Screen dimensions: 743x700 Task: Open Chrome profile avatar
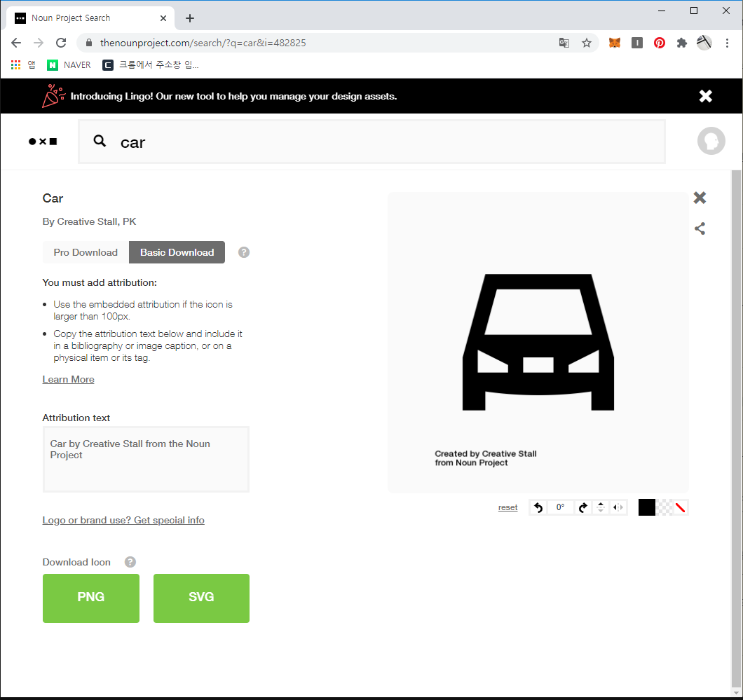(x=704, y=43)
